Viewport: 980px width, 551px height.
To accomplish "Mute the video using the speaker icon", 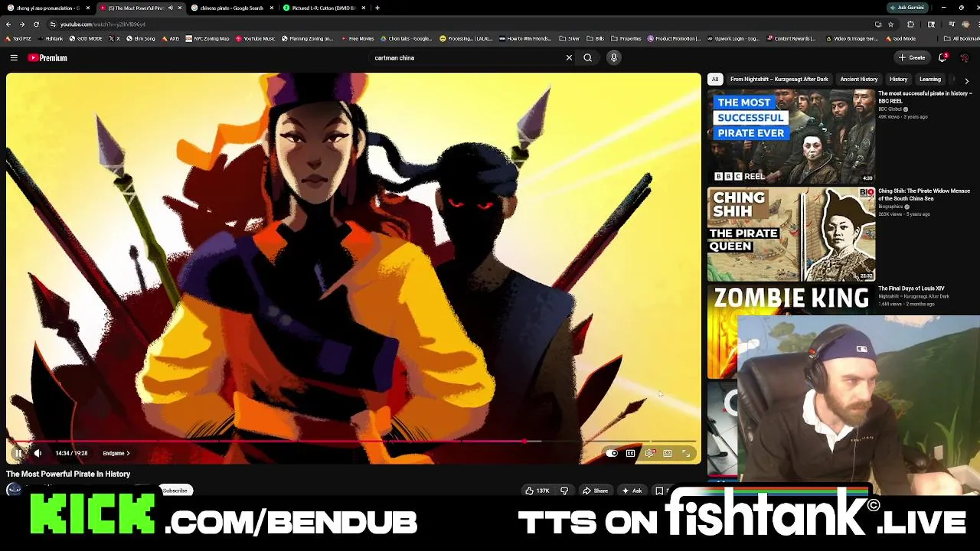I will tap(38, 453).
